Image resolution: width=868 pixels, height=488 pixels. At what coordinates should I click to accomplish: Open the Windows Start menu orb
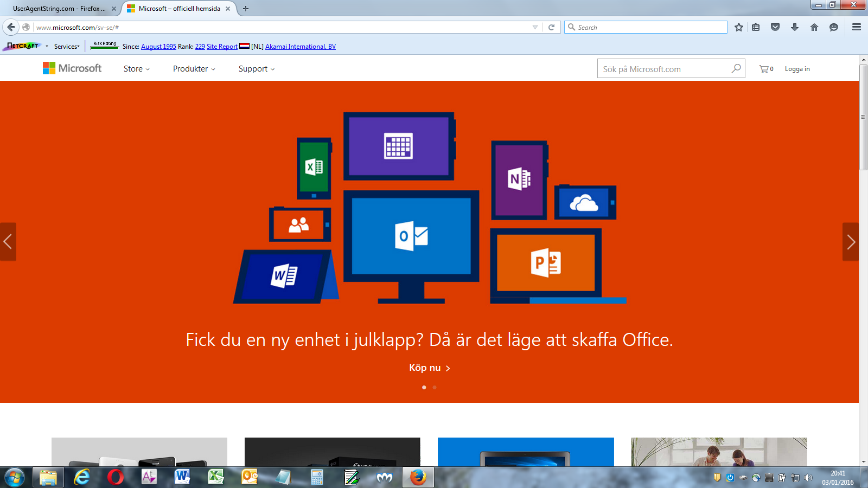coord(15,477)
